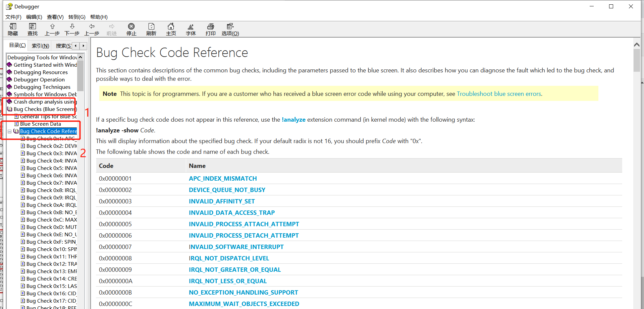This screenshot has width=644, height=309.
Task: Open the Troubleshoot blue screen errors link
Action: click(499, 94)
